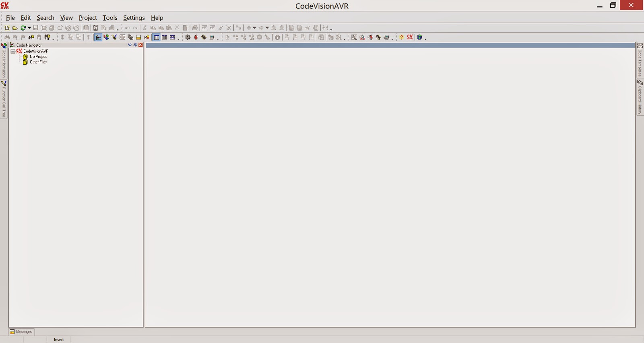644x343 pixels.
Task: Click the Cut scissors icon
Action: click(x=145, y=28)
